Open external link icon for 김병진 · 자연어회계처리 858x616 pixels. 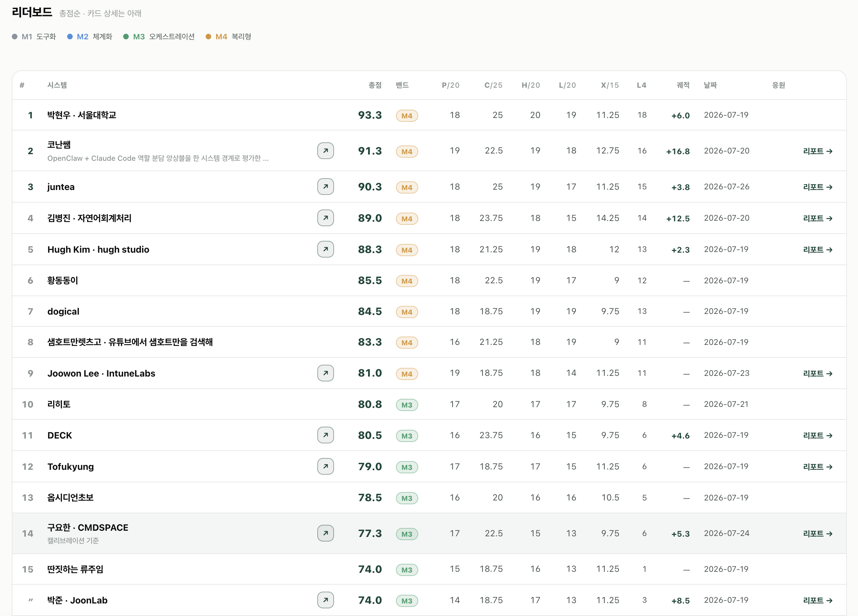pyautogui.click(x=325, y=218)
